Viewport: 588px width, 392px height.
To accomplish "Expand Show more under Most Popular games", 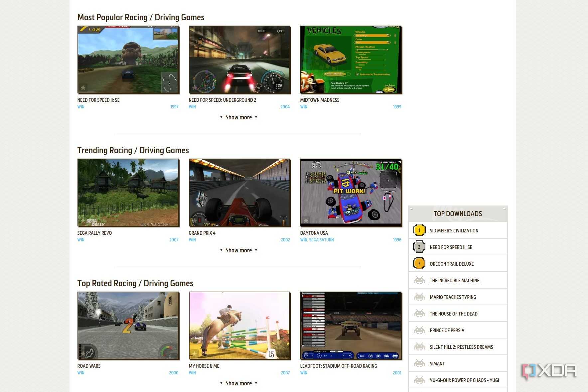I will pos(238,117).
